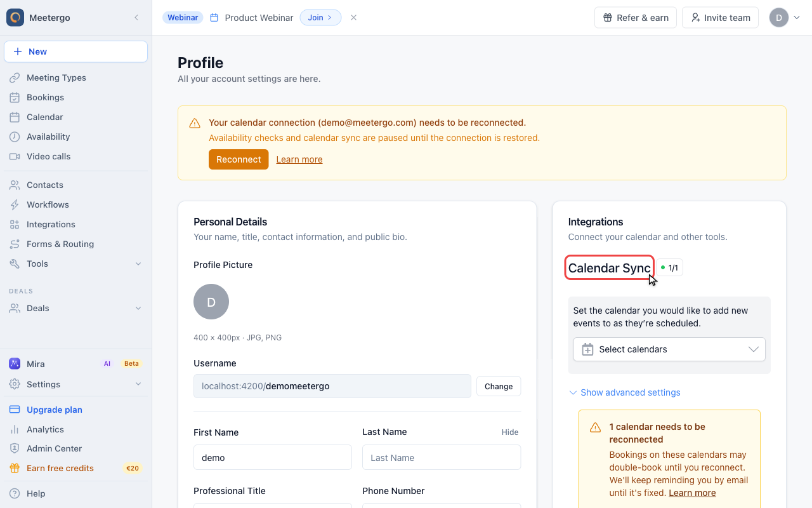Click the Change username button

[x=499, y=386]
